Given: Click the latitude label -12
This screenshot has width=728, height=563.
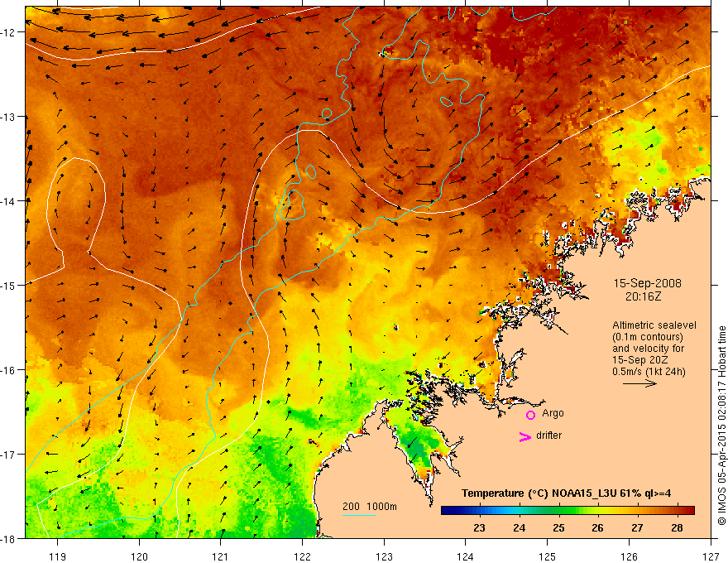Looking at the screenshot, I should [9, 32].
